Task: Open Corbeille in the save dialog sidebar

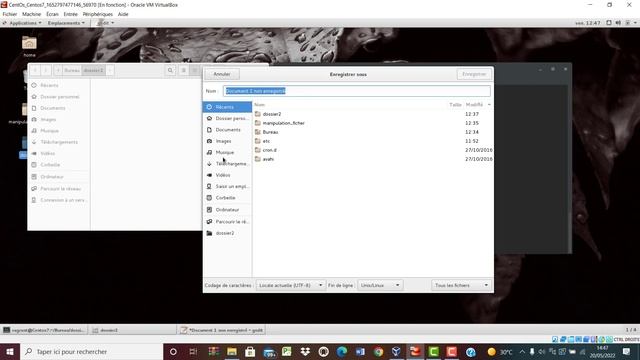Action: 227,198
